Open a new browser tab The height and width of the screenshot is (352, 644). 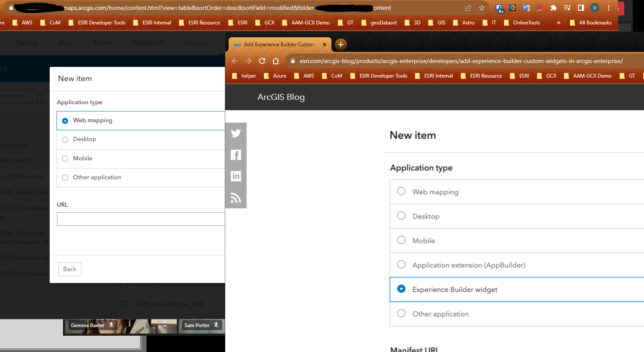tap(341, 44)
